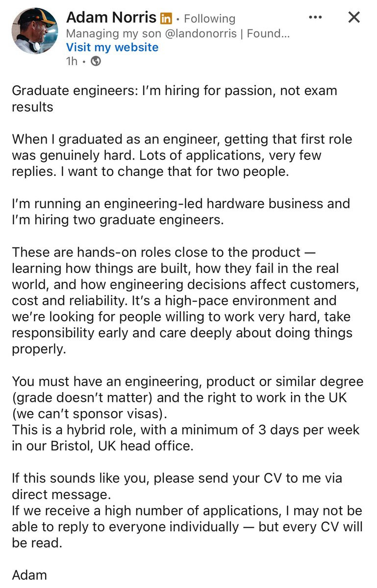This screenshot has height=588, width=377.
Task: Click the 'This is a hybrid role' line
Action: (185, 438)
